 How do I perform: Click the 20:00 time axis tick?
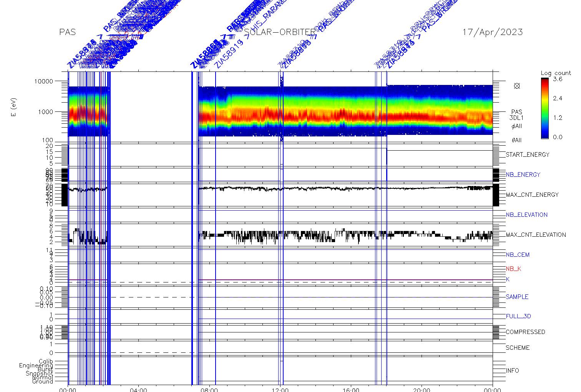(x=422, y=390)
